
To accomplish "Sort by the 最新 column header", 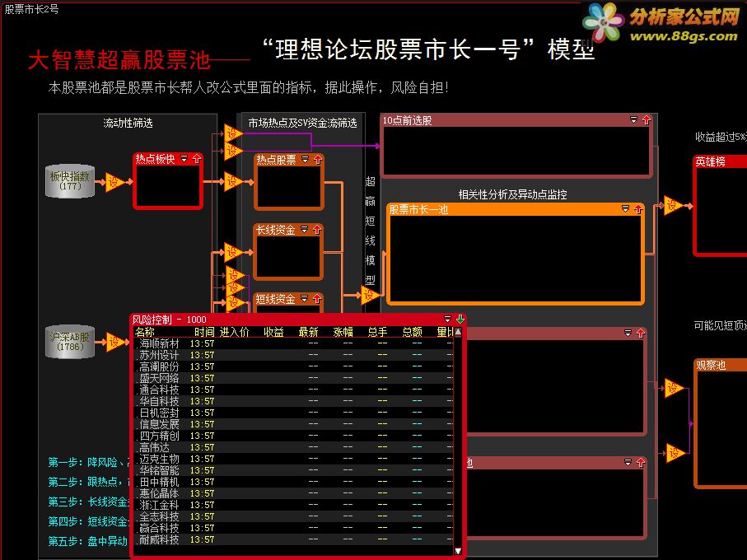I will 308,332.
